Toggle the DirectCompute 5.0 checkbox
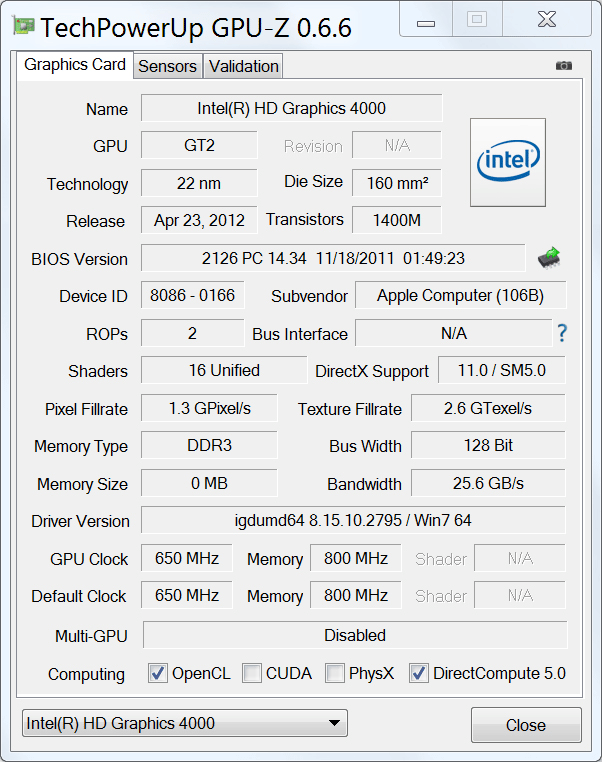The height and width of the screenshot is (762, 602). (x=418, y=673)
